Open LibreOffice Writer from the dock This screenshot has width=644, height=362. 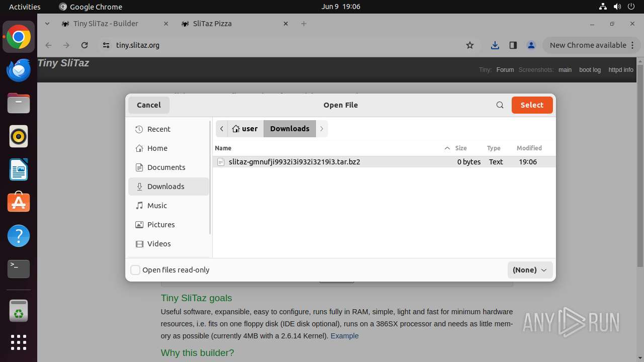click(x=19, y=169)
